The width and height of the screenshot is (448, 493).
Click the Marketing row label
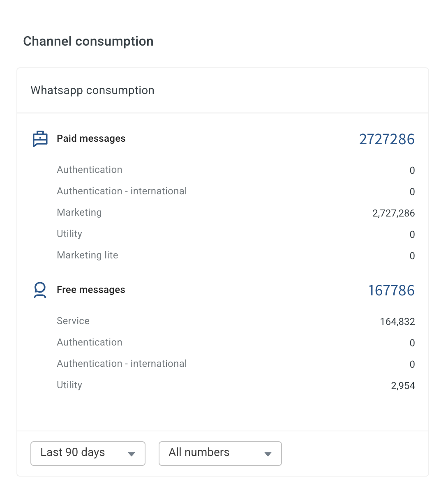pyautogui.click(x=79, y=212)
